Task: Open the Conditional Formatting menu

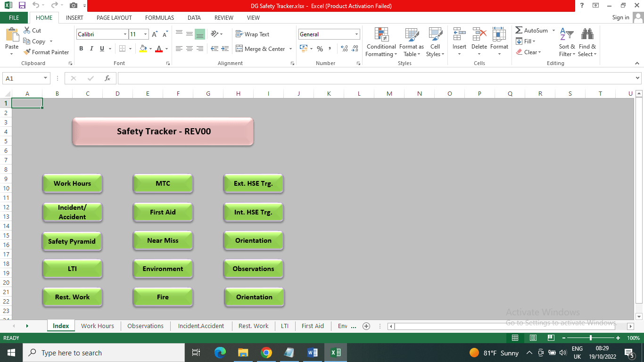Action: [381, 42]
